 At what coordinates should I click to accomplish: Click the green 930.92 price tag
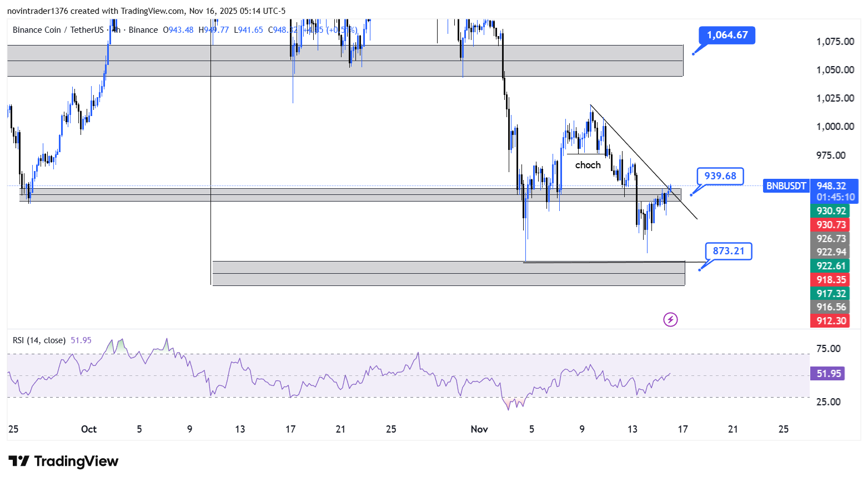[x=831, y=211]
